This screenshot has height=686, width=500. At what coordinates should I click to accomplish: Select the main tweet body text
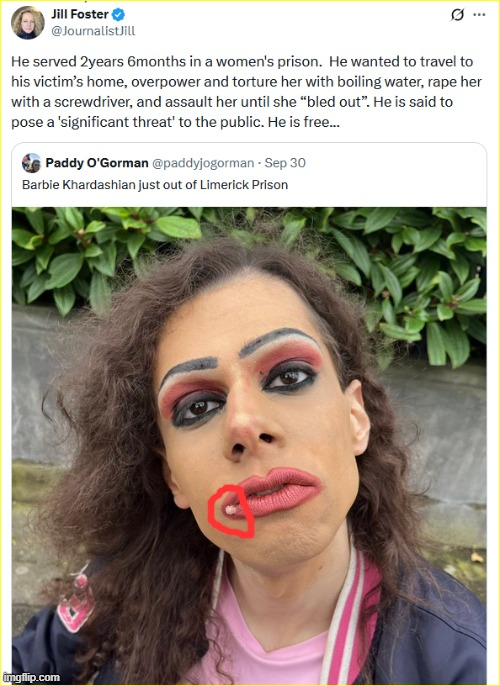(246, 92)
